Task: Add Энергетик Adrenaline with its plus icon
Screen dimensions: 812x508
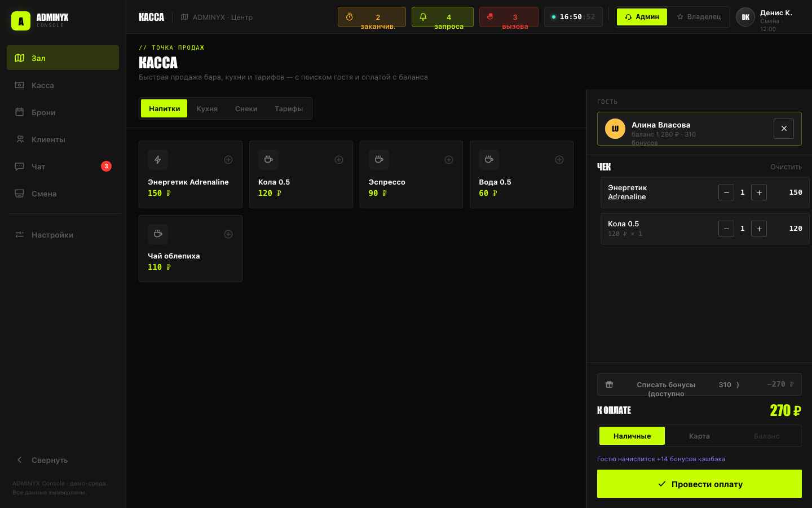Action: click(x=228, y=160)
